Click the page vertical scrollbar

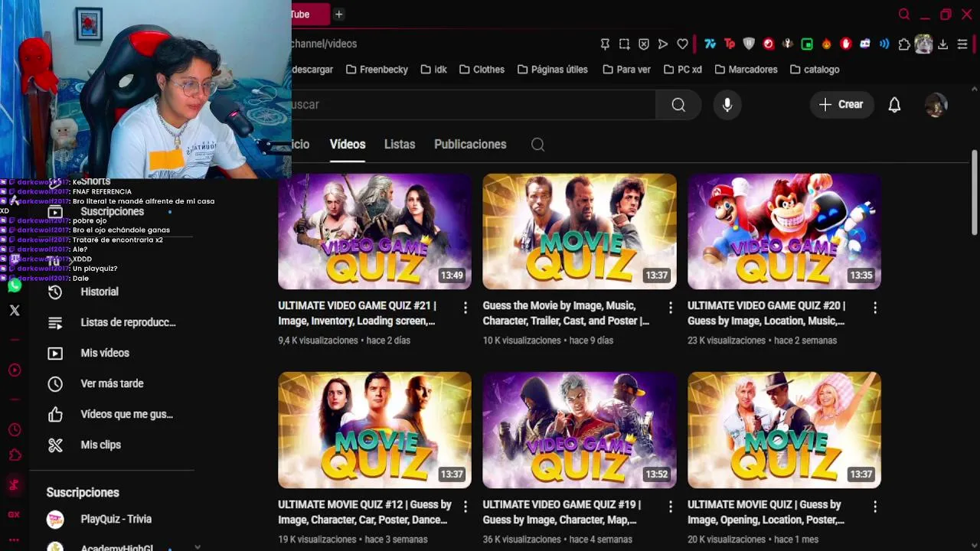[x=975, y=191]
